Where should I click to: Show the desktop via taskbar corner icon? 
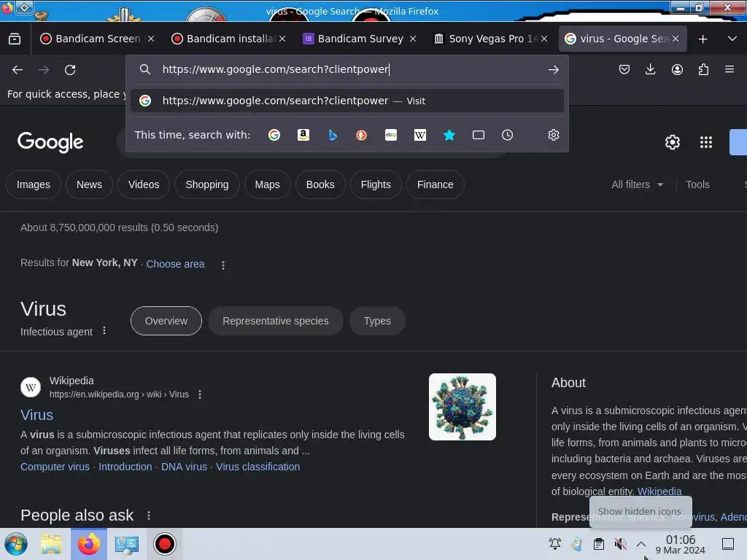(728, 544)
